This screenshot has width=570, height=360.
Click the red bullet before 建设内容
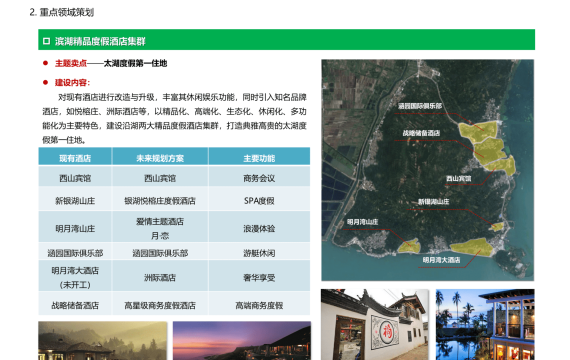(45, 82)
